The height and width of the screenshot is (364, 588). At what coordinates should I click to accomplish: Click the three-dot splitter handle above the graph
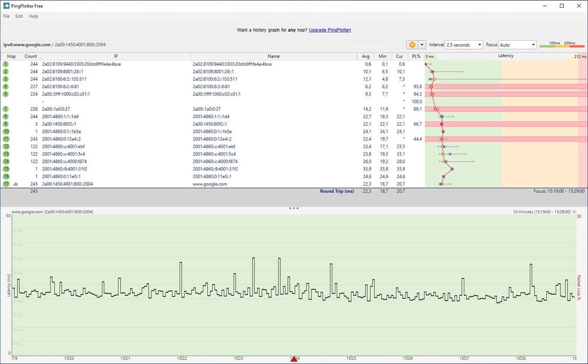pos(294,208)
